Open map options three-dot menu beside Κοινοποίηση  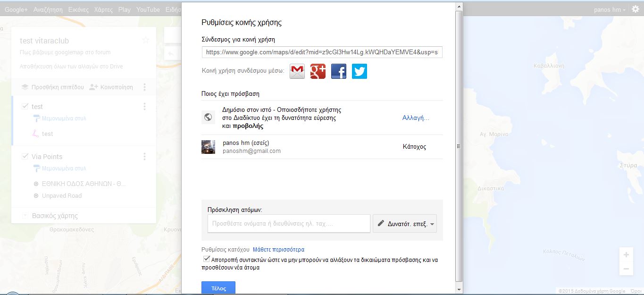144,87
